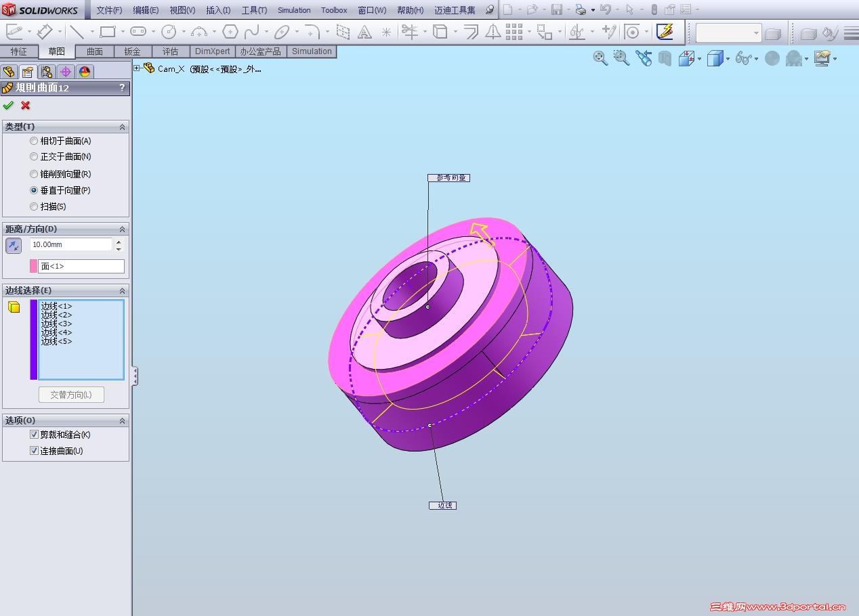The image size is (859, 616).
Task: Select the sketch Point tool
Action: pos(386,31)
